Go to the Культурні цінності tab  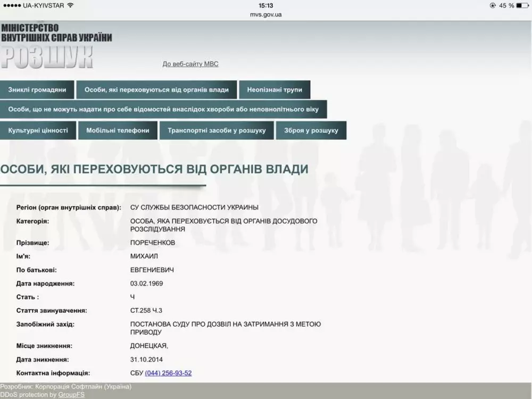pos(38,130)
